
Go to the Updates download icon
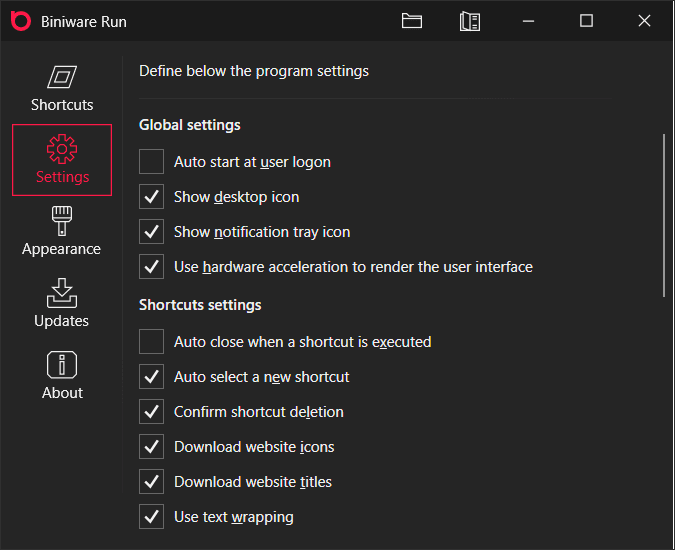(x=62, y=293)
